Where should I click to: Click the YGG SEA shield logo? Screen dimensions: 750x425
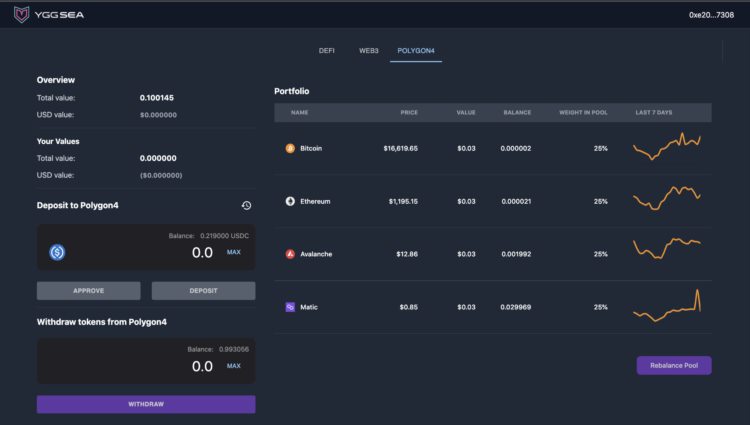[x=19, y=15]
